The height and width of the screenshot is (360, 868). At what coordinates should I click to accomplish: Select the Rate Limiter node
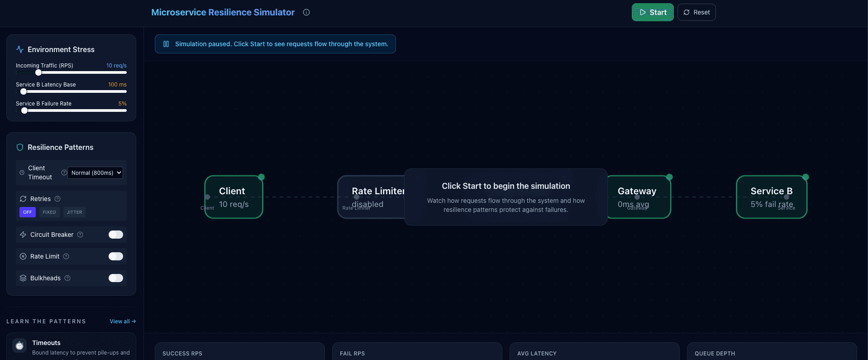[x=371, y=197]
